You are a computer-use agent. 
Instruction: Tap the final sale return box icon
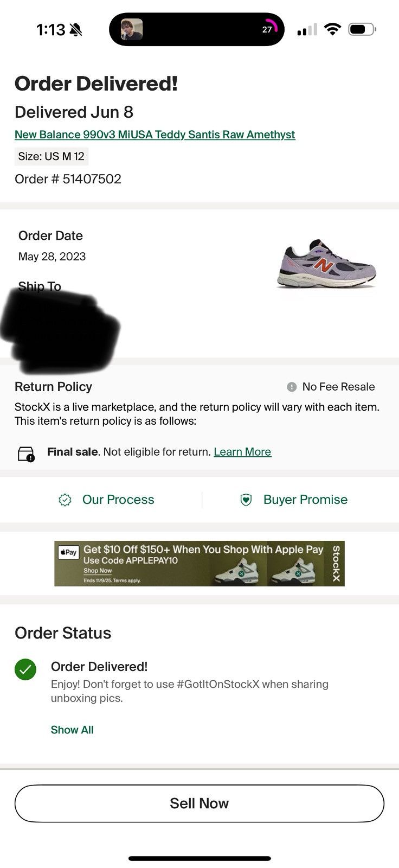click(x=25, y=454)
